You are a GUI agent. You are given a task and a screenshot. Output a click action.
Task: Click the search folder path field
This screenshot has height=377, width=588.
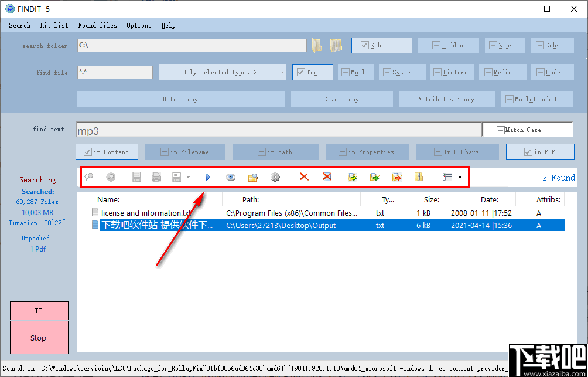192,45
